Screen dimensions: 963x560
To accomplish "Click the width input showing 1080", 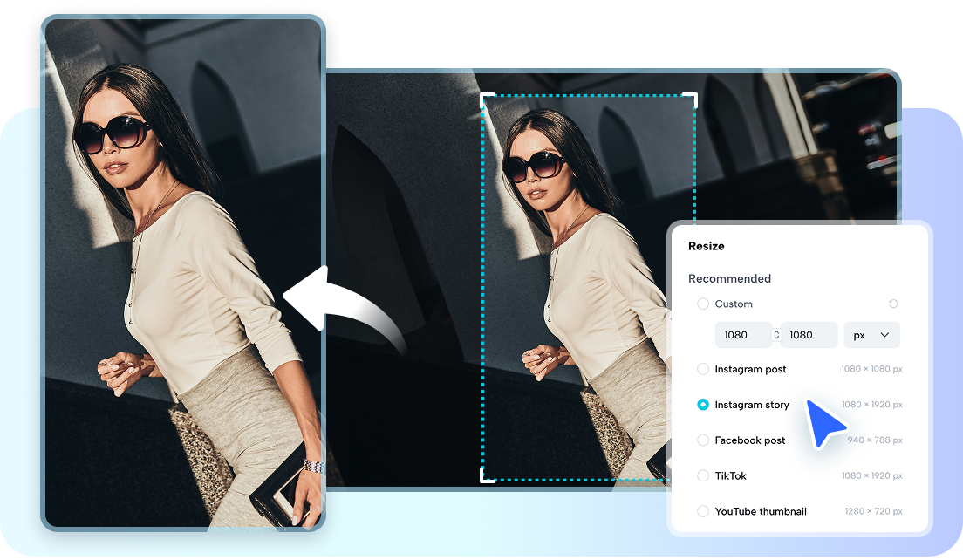I will [743, 334].
